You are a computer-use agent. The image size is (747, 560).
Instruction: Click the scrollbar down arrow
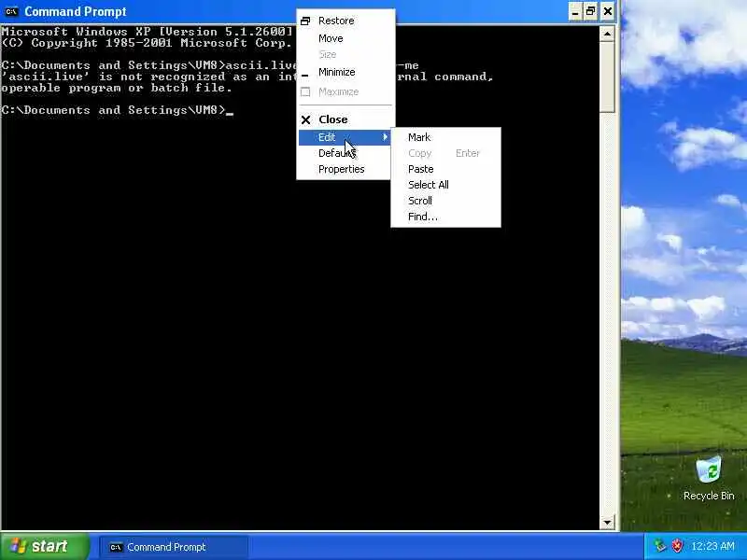click(x=607, y=523)
